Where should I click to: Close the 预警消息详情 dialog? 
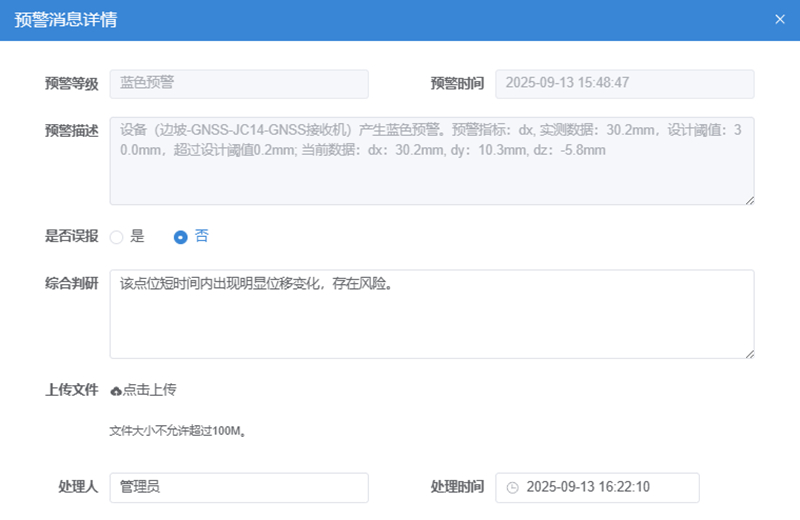(x=780, y=19)
